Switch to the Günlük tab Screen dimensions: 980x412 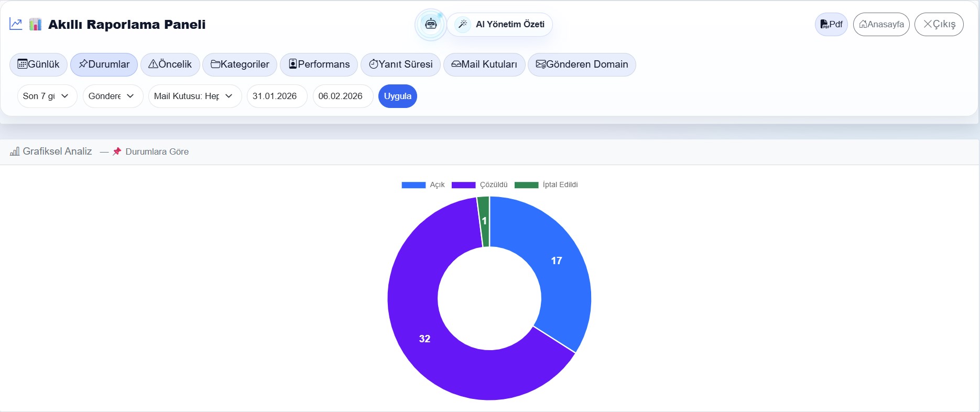[x=38, y=64]
